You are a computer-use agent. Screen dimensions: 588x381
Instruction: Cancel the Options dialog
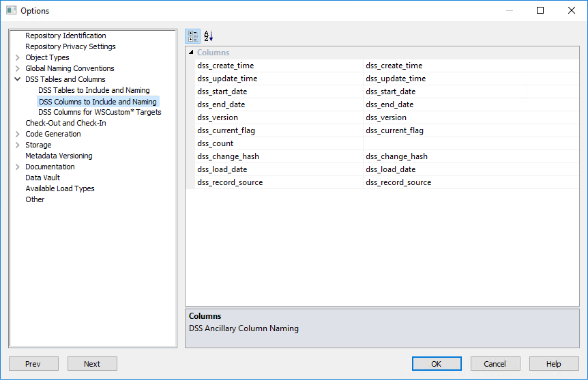point(495,364)
